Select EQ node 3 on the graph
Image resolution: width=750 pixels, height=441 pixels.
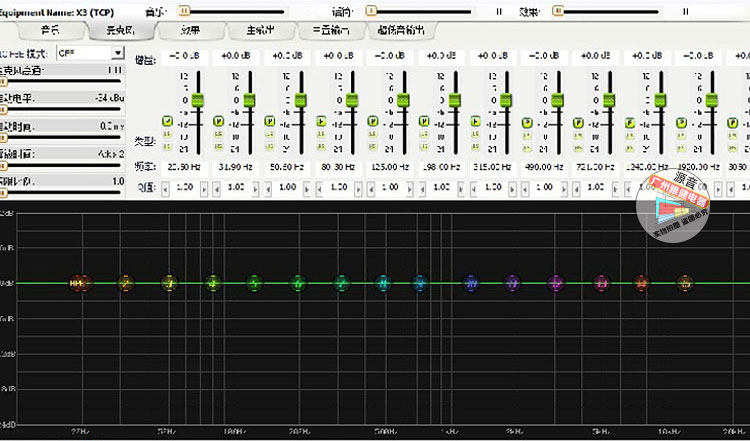(169, 283)
